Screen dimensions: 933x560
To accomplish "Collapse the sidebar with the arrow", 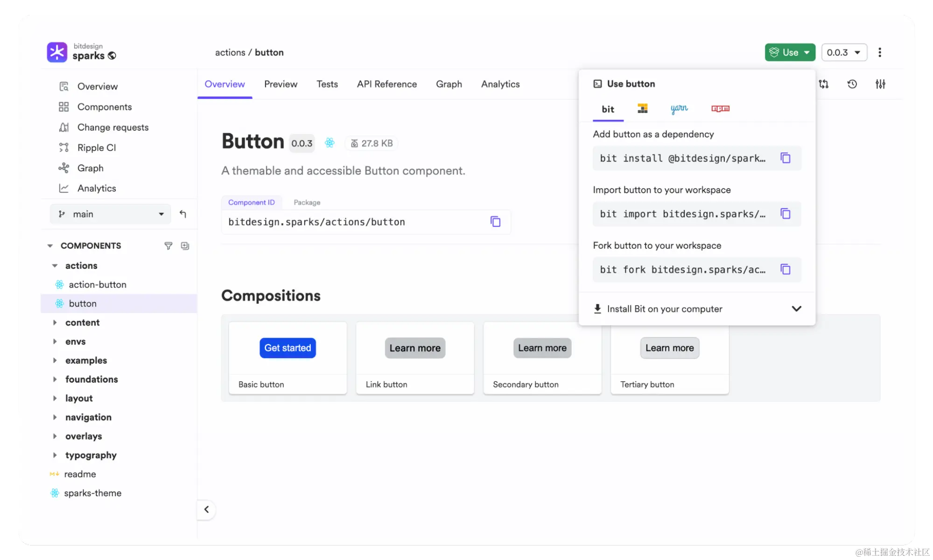I will tap(206, 510).
